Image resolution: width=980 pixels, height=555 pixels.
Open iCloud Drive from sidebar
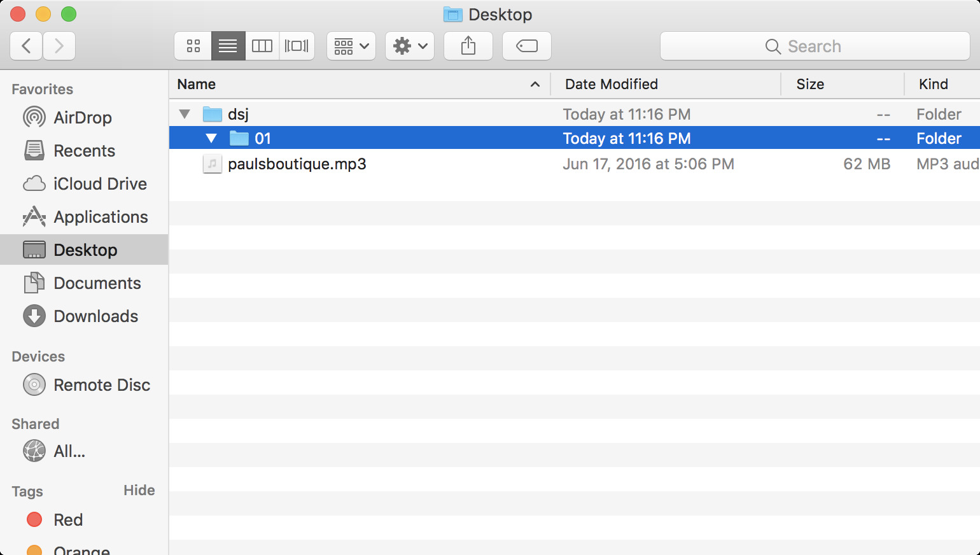[x=100, y=184]
